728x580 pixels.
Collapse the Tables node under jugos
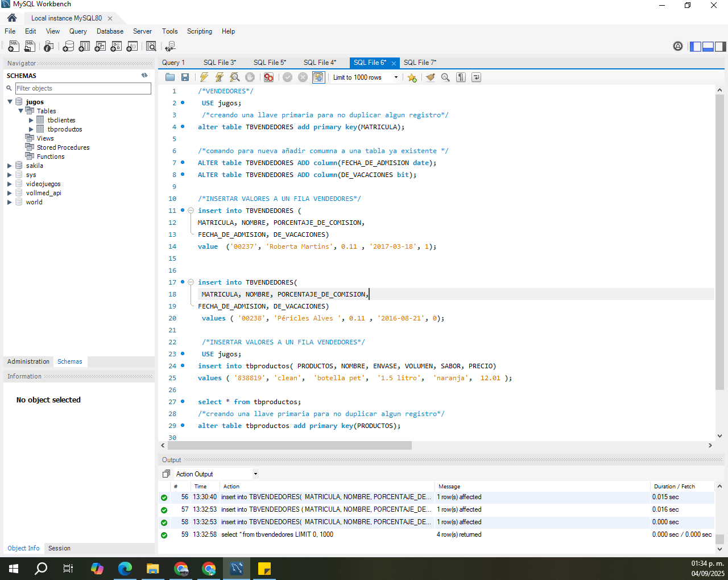pos(21,111)
